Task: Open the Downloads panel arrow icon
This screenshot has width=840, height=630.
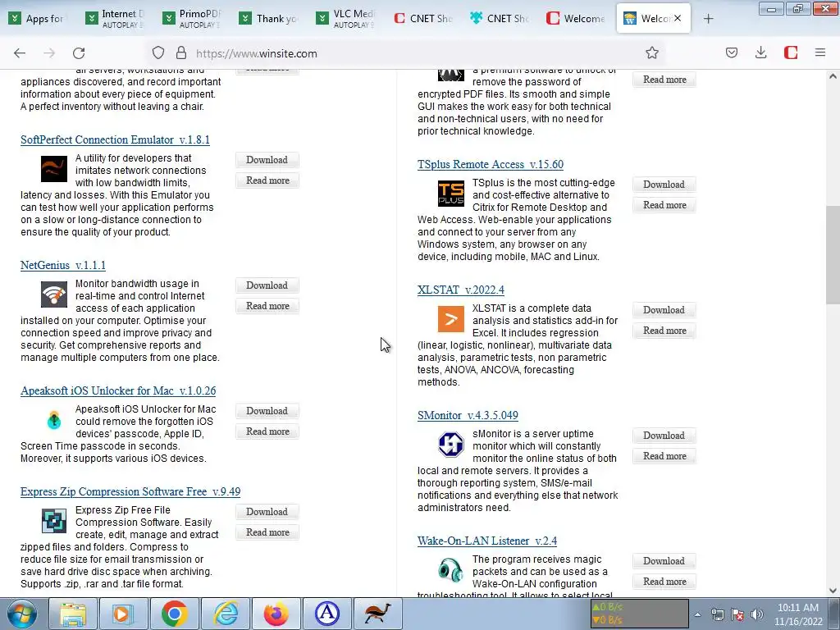Action: pos(760,53)
